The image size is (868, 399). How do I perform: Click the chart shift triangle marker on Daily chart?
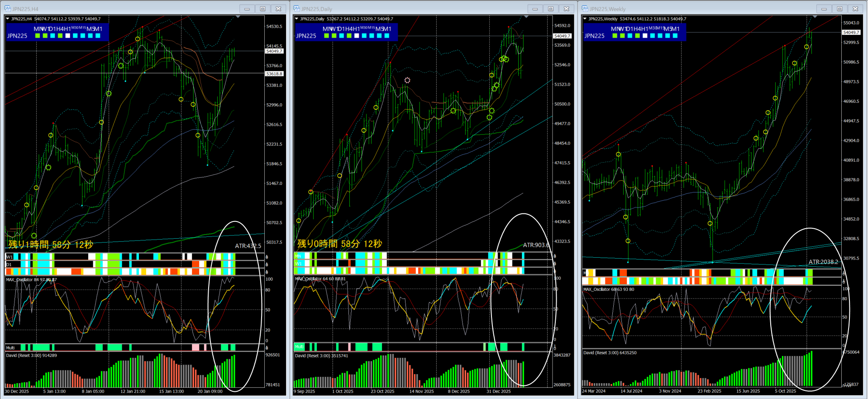(x=526, y=17)
